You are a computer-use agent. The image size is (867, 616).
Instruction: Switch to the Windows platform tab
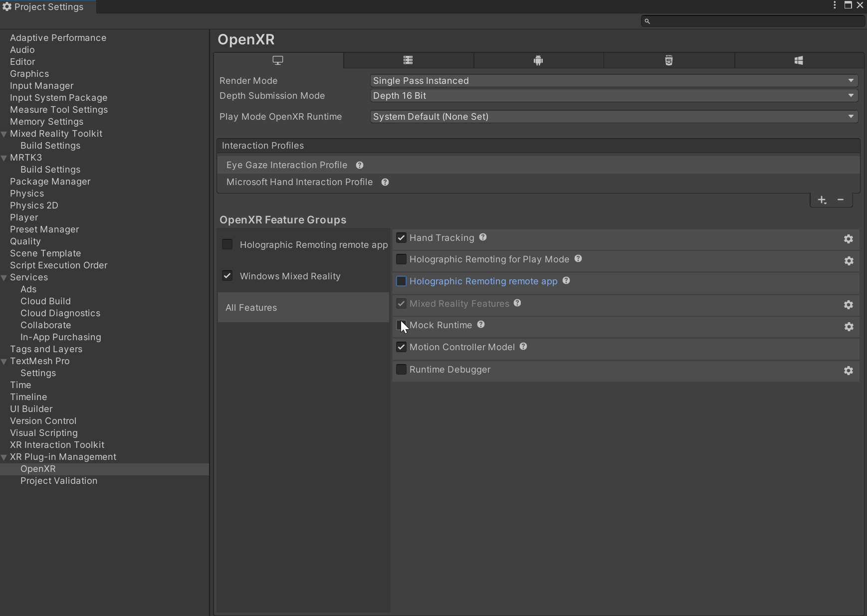pos(799,60)
